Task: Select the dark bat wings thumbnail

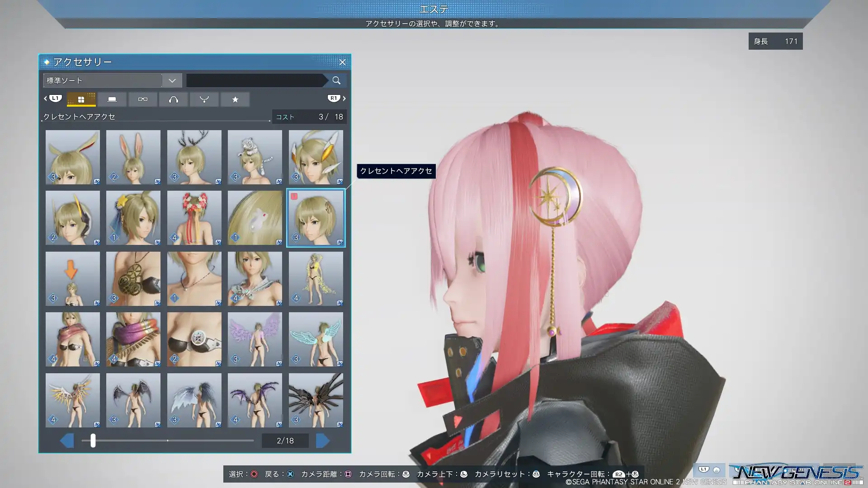Action: (133, 400)
